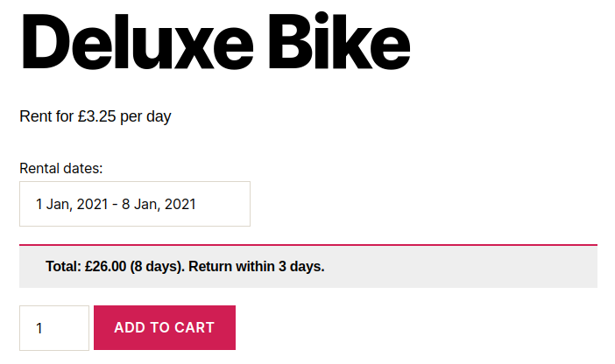615x364 pixels.
Task: Click the quantity value "1"
Action: (x=39, y=329)
